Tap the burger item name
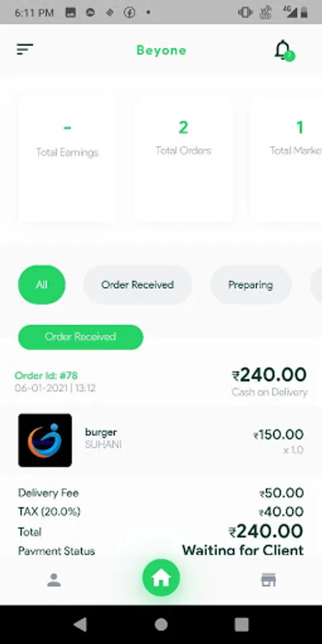This screenshot has height=644, width=322. (x=101, y=432)
